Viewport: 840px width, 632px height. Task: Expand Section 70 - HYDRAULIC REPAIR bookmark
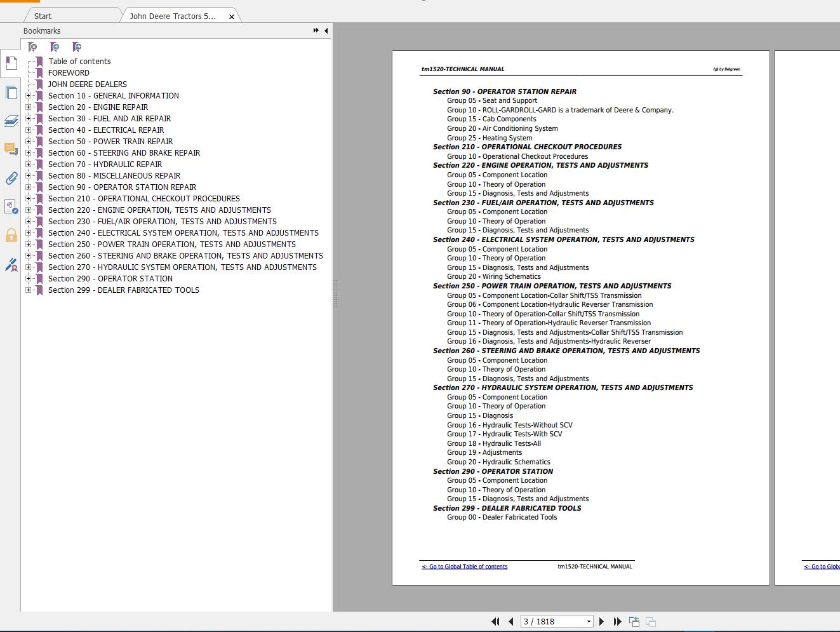tap(28, 165)
